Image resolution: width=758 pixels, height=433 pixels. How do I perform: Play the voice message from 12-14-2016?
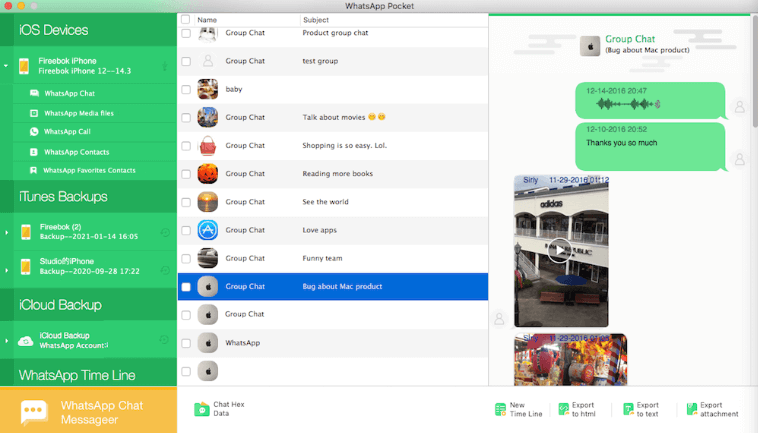click(x=628, y=104)
